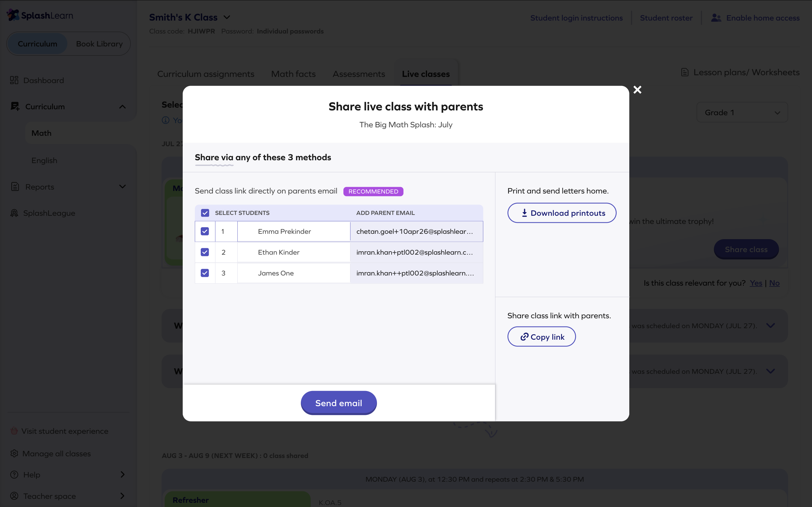The image size is (812, 507).
Task: Uncheck James One's checkbox
Action: [x=205, y=273]
